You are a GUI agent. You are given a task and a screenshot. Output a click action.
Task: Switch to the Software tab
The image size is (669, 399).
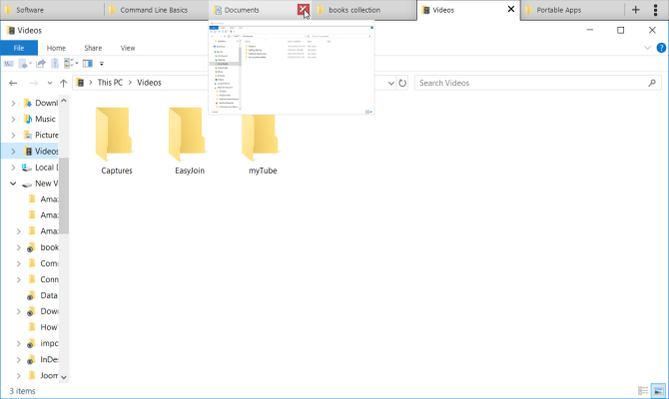pos(51,10)
